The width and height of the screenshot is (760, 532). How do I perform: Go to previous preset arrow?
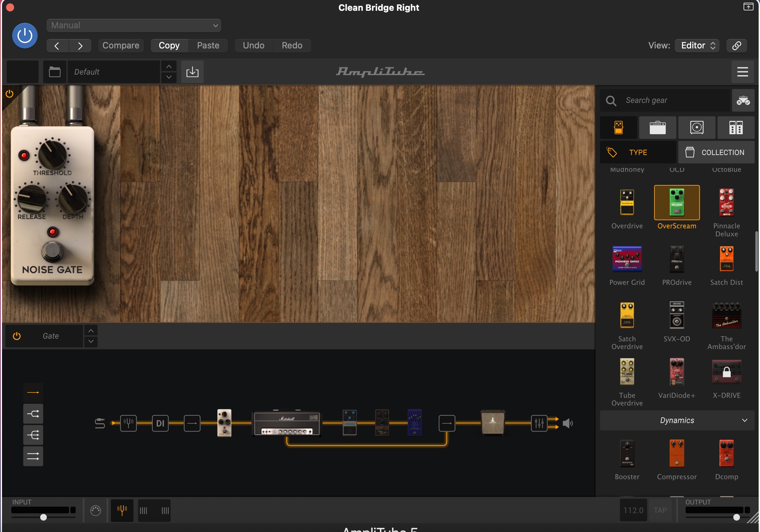57,46
